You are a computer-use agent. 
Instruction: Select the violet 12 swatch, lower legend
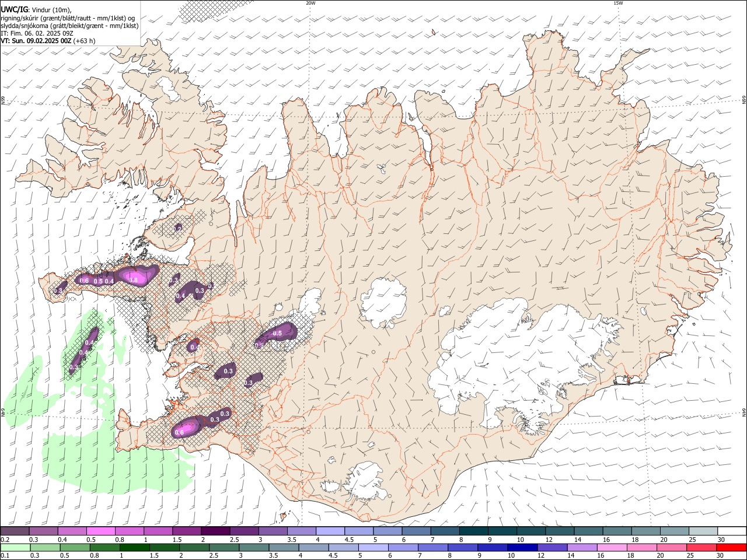pos(551,548)
